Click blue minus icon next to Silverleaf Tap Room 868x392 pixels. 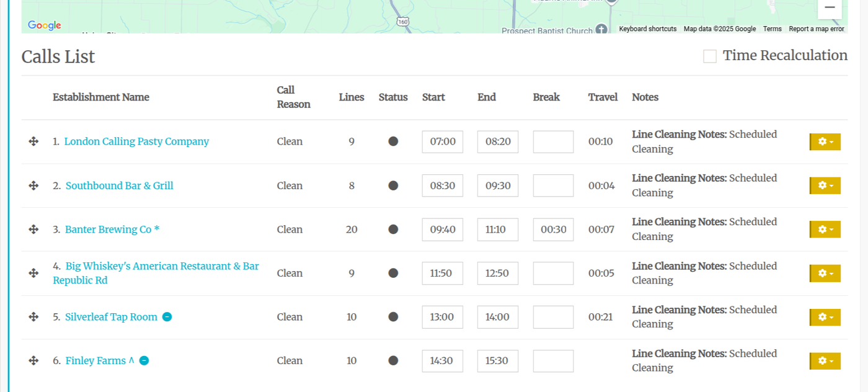pyautogui.click(x=167, y=317)
